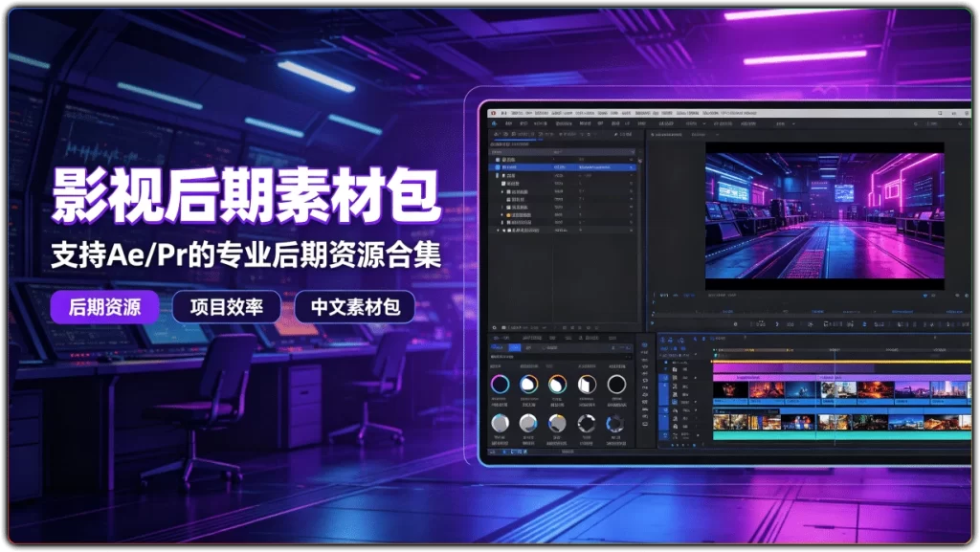Open the 中文素材包 tag

(x=355, y=306)
